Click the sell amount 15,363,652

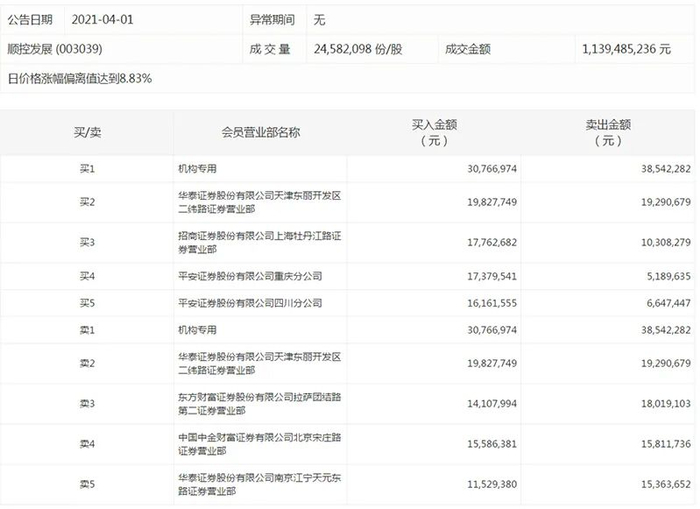666,484
